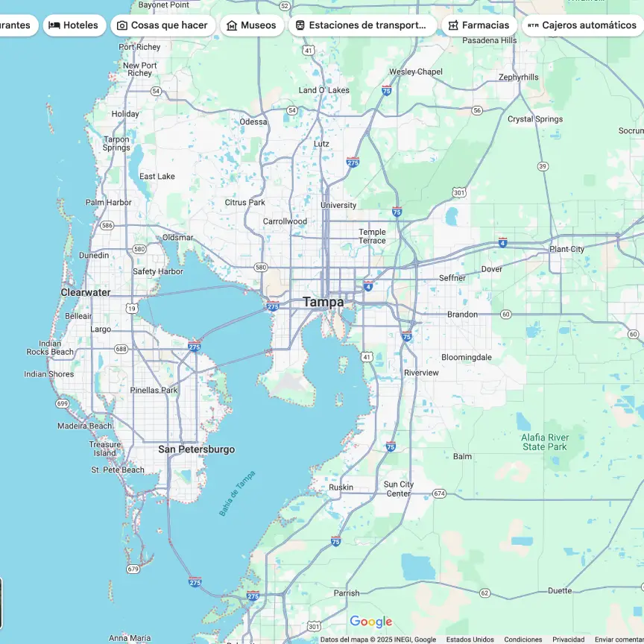Click the route 56 highway shield

click(x=477, y=110)
